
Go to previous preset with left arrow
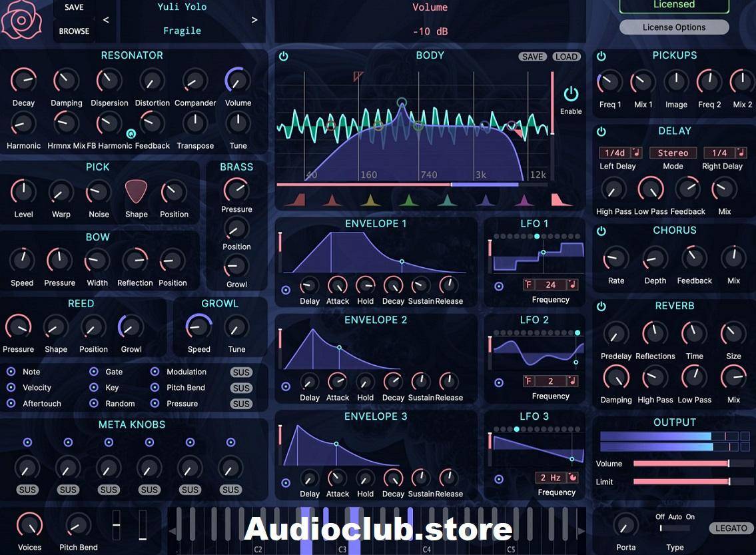pos(106,20)
